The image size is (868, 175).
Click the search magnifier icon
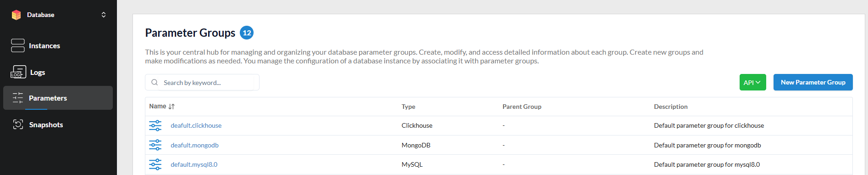pos(155,83)
